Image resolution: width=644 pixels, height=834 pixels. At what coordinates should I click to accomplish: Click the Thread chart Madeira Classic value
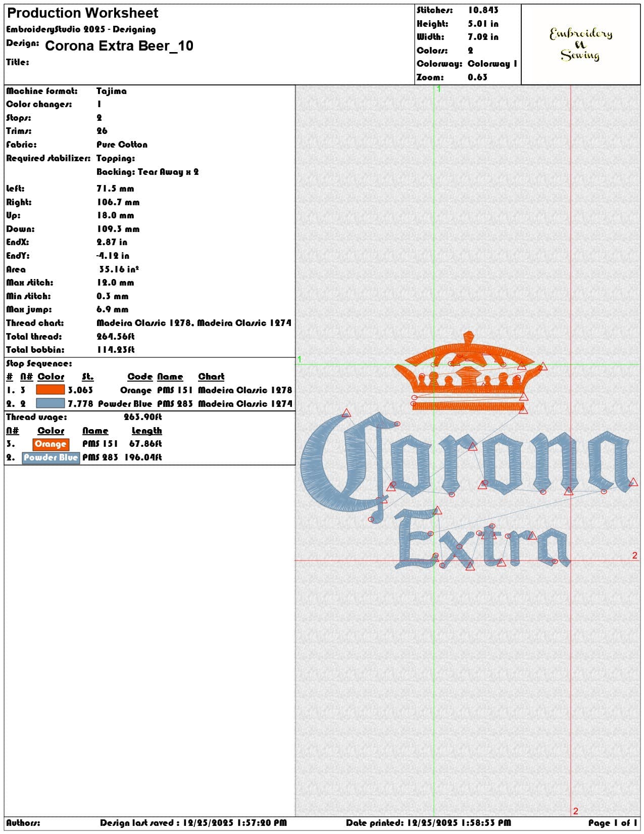(194, 323)
